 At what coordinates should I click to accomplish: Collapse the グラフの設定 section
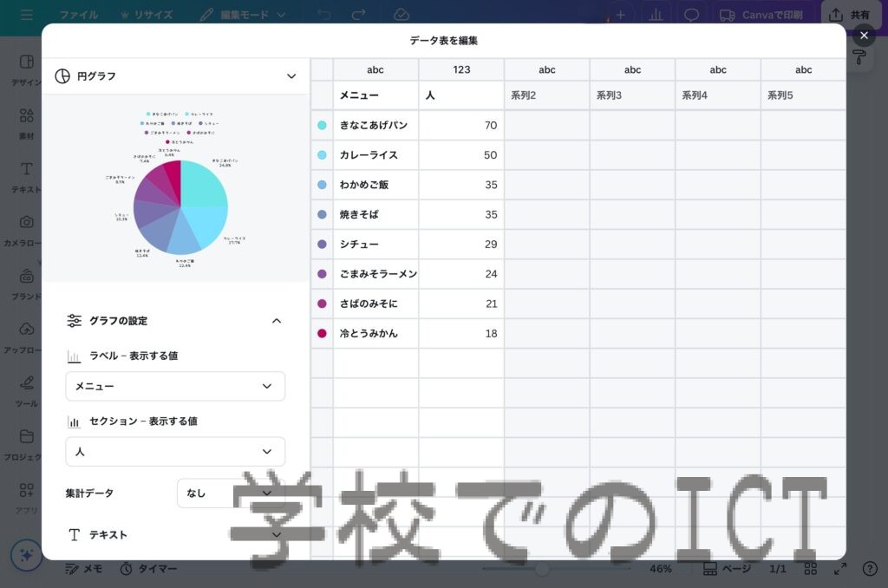(x=277, y=321)
